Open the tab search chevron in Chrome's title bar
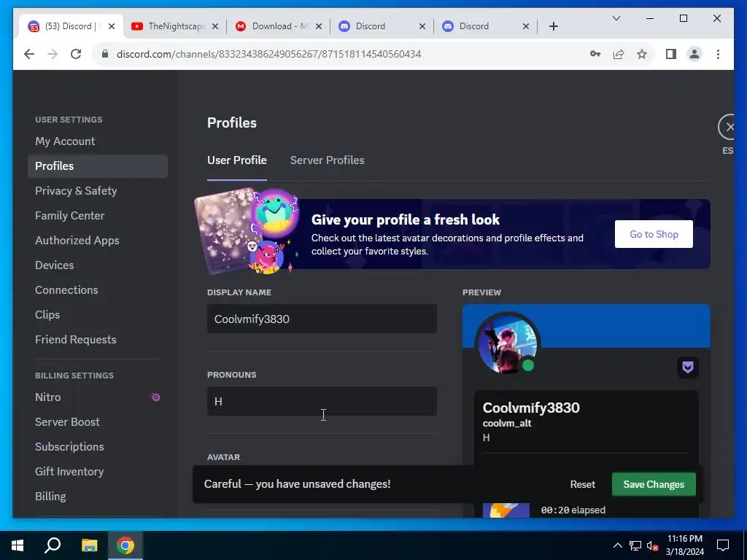This screenshot has height=560, width=747. tap(616, 18)
